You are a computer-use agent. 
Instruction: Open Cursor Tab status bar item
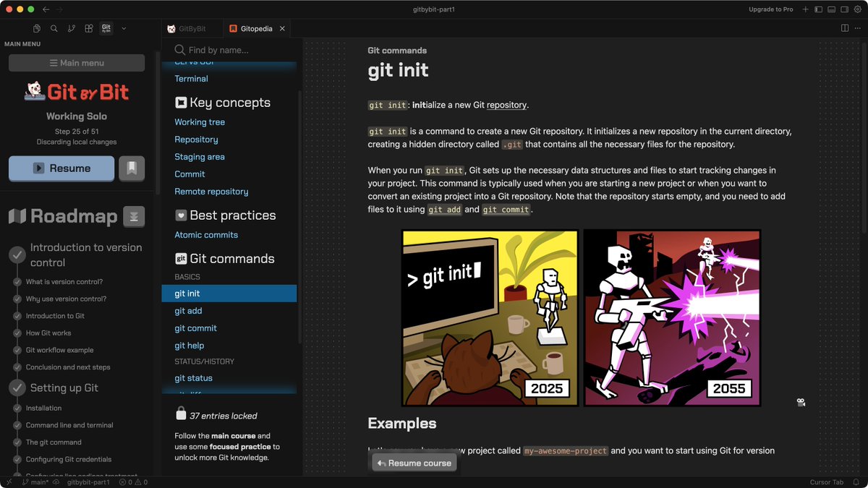[x=827, y=482]
